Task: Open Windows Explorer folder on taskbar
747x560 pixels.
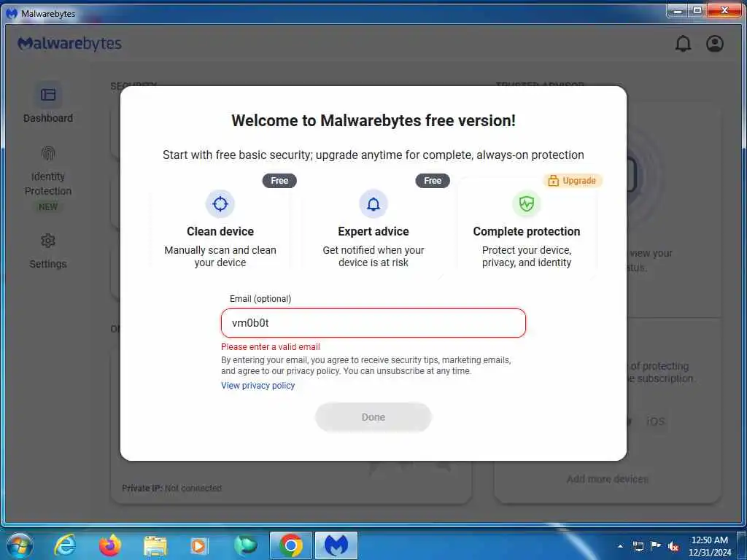Action: point(155,546)
